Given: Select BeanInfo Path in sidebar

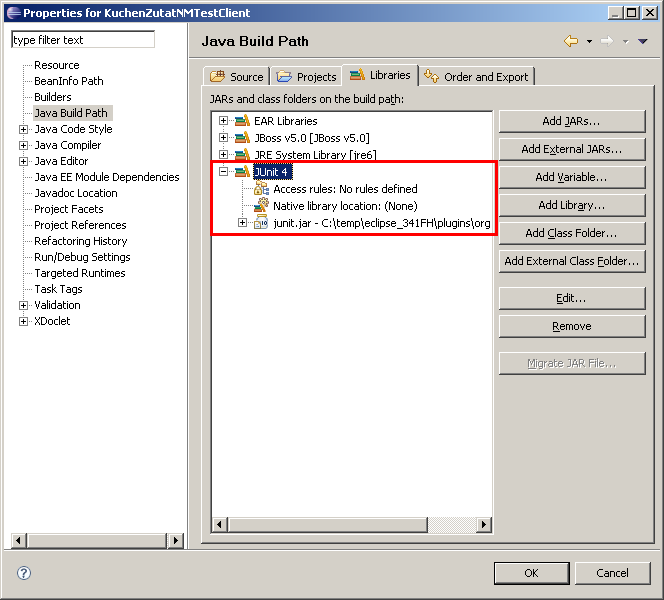Looking at the screenshot, I should [x=69, y=81].
